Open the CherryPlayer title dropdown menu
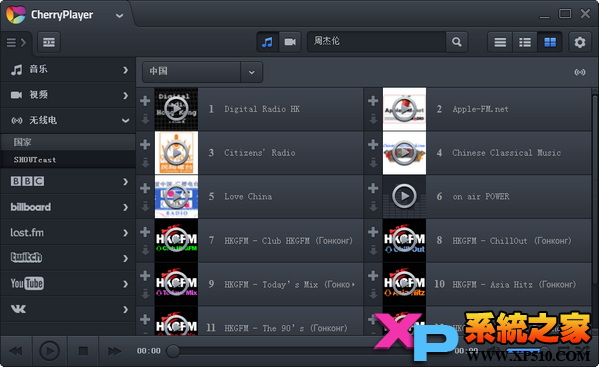Viewport: 599px width, 367px height. [119, 16]
